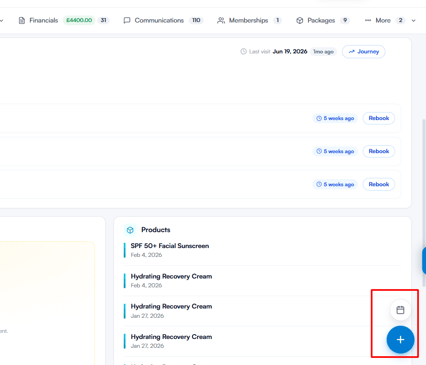Open the Memberships tab
Screen dimensions: 426x365
(249, 20)
